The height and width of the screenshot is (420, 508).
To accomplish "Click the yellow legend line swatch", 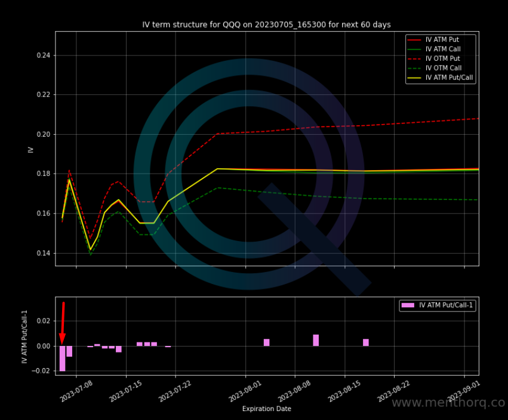I will pos(414,78).
